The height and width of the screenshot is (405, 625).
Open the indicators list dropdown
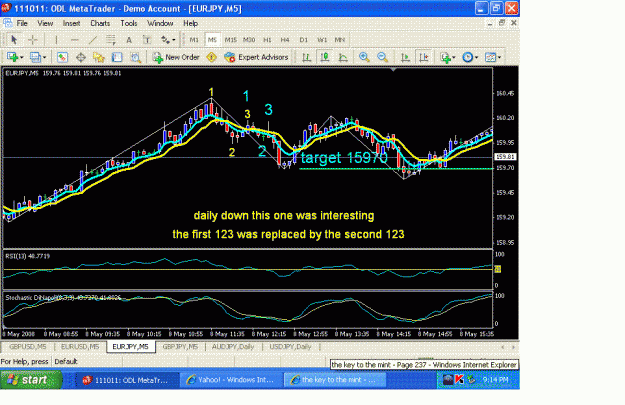448,57
